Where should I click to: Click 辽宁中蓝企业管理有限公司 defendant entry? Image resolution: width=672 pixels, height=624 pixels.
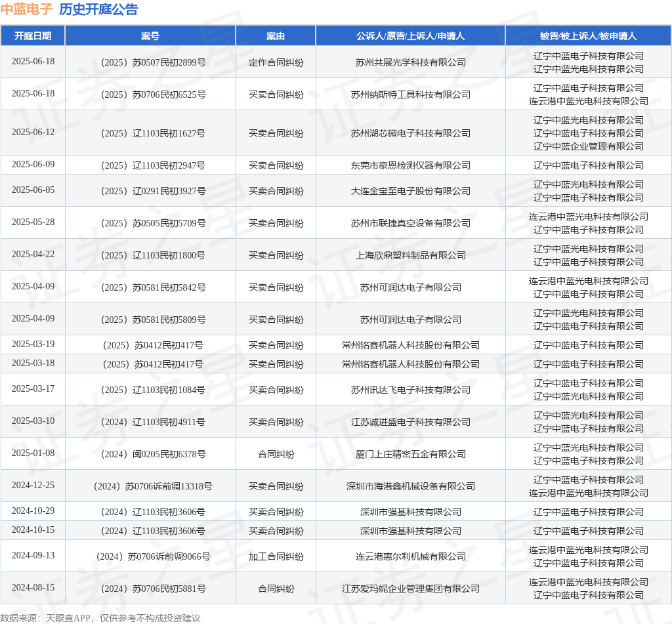click(588, 146)
